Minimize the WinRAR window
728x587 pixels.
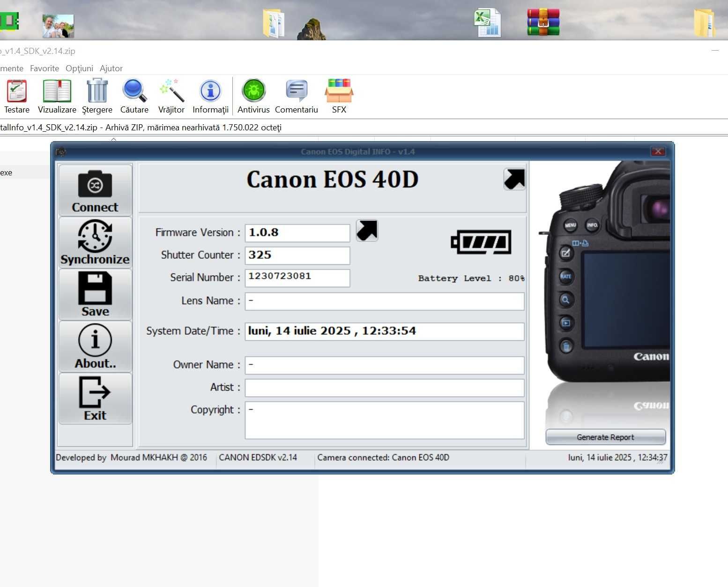pos(715,50)
